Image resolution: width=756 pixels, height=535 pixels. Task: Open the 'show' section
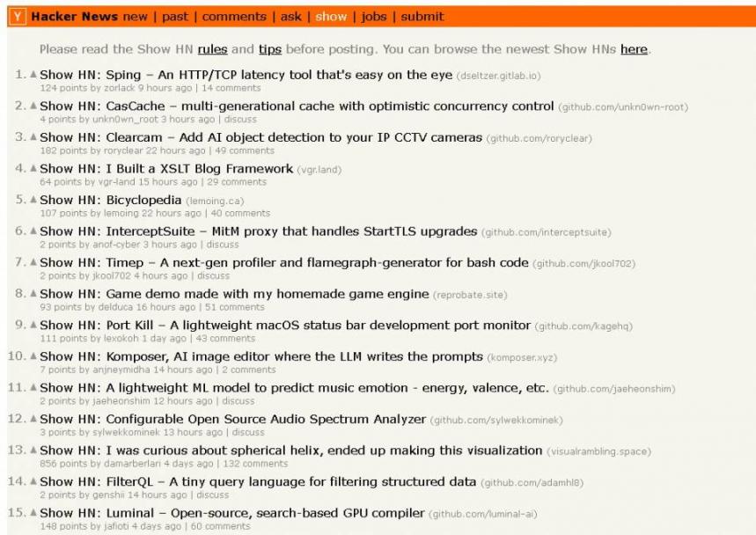[x=331, y=17]
